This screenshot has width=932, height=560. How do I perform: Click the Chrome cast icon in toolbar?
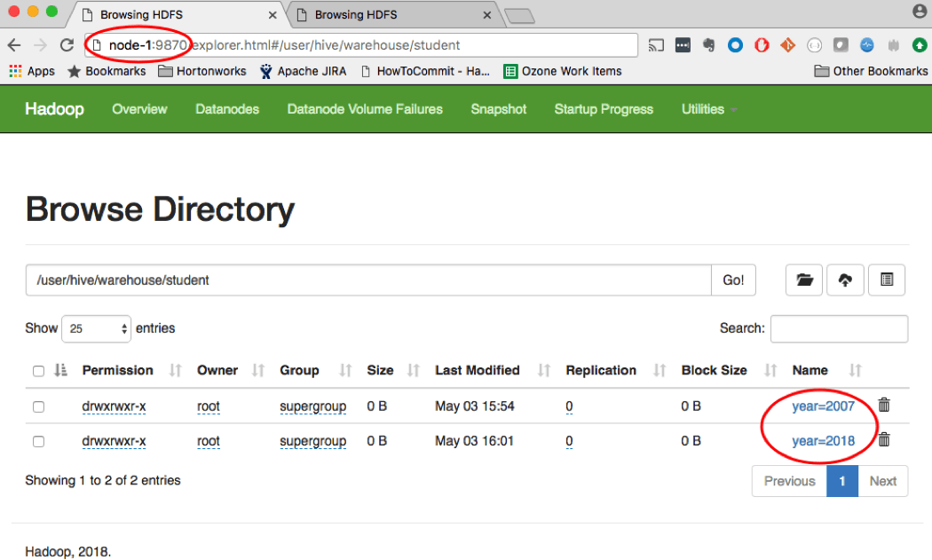tap(657, 45)
